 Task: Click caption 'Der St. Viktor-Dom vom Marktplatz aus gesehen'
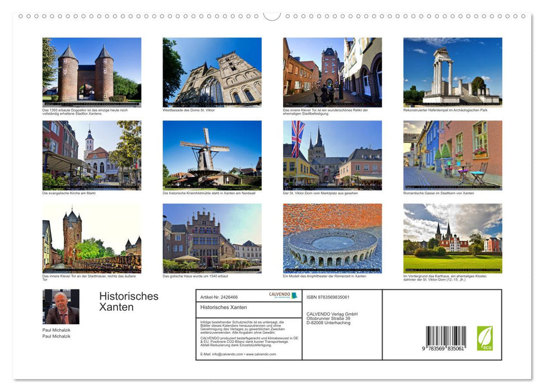click(320, 193)
